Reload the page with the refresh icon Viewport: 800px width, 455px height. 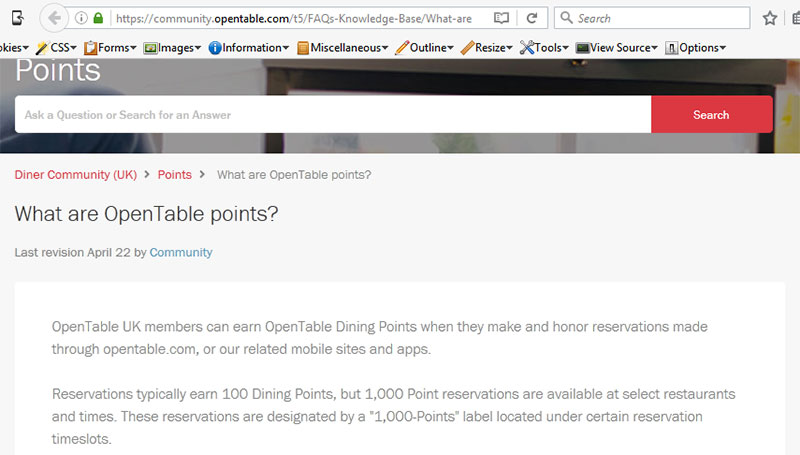(x=532, y=18)
